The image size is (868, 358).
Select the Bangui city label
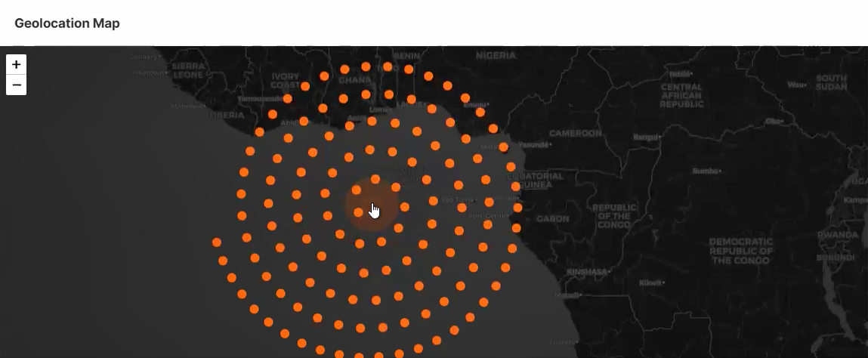click(645, 137)
